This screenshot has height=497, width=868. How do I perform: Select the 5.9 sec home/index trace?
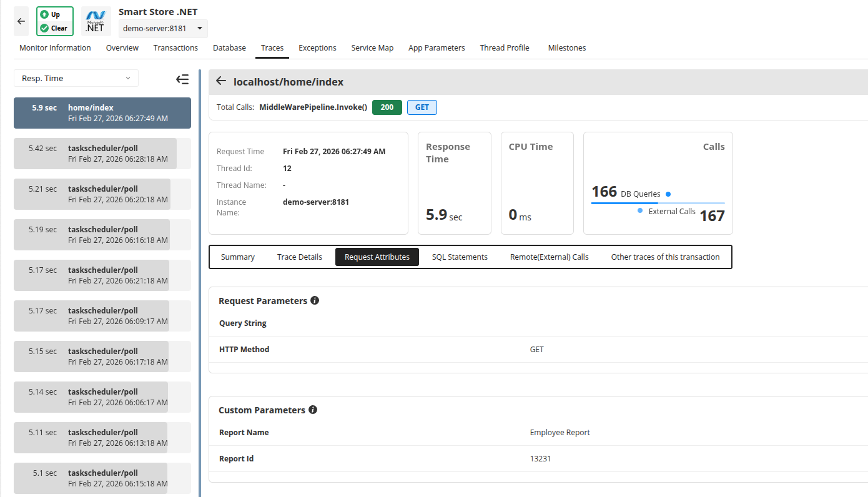click(x=102, y=113)
